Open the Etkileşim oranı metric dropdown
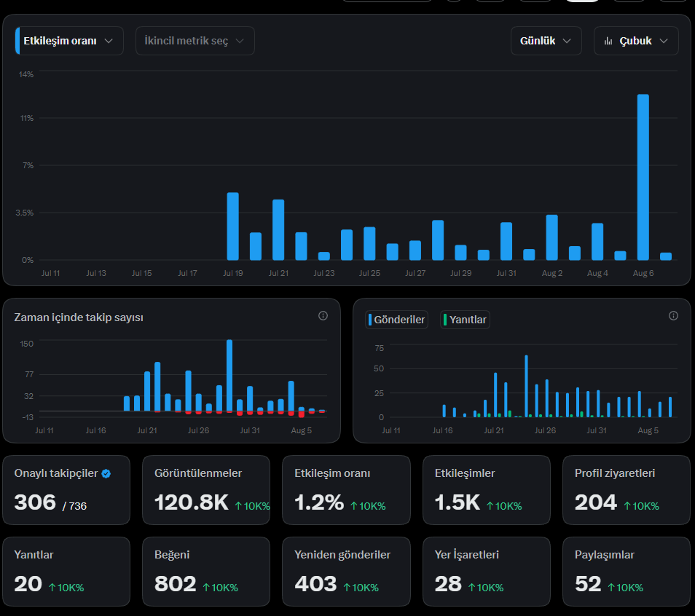695x616 pixels. (69, 41)
